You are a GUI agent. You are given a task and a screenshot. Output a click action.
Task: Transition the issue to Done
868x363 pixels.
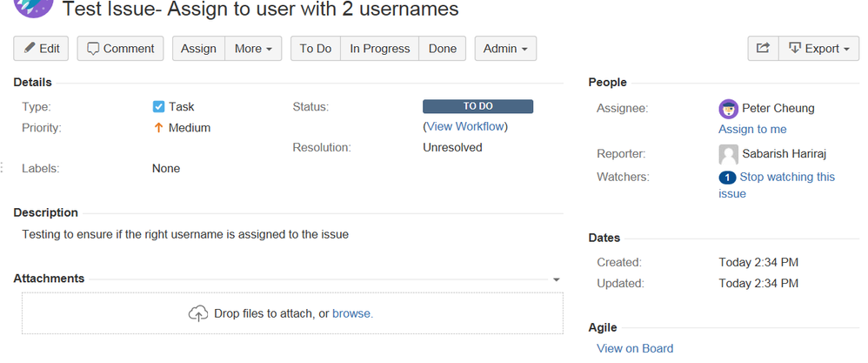click(443, 49)
